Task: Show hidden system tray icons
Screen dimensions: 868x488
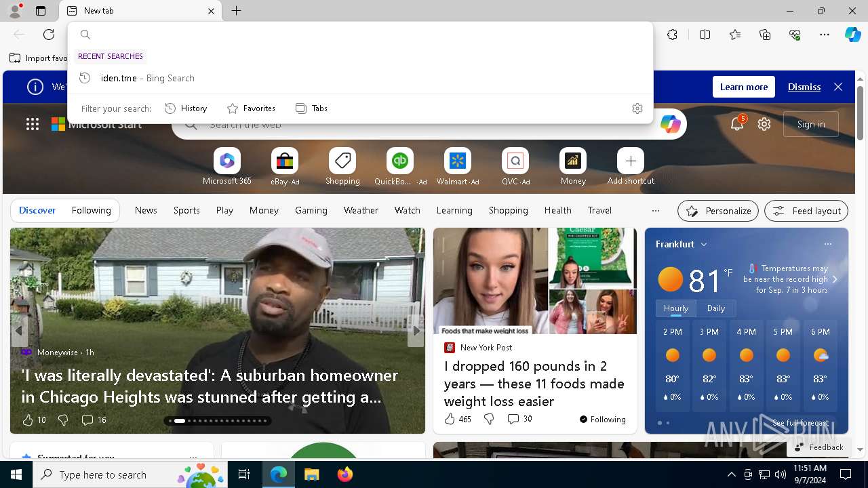Action: (731, 474)
